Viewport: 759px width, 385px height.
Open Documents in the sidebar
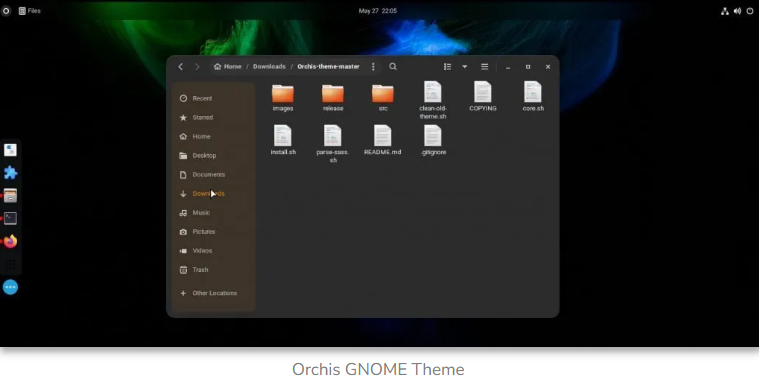(x=213, y=174)
